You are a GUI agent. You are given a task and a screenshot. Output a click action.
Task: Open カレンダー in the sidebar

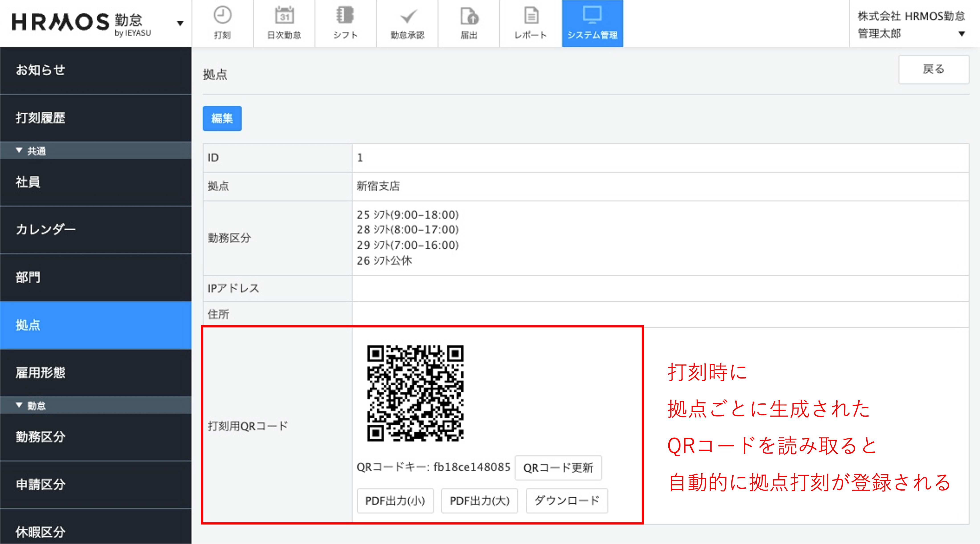(96, 229)
